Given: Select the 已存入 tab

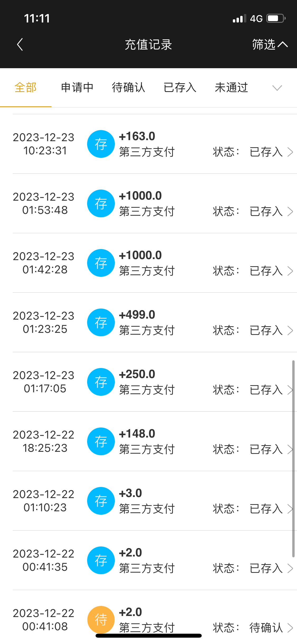Looking at the screenshot, I should coord(180,88).
